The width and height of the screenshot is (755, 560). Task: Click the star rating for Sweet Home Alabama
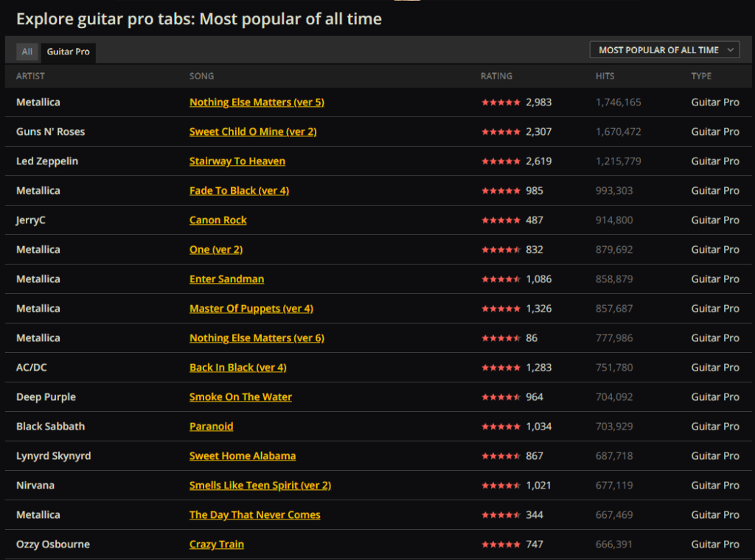coord(501,456)
